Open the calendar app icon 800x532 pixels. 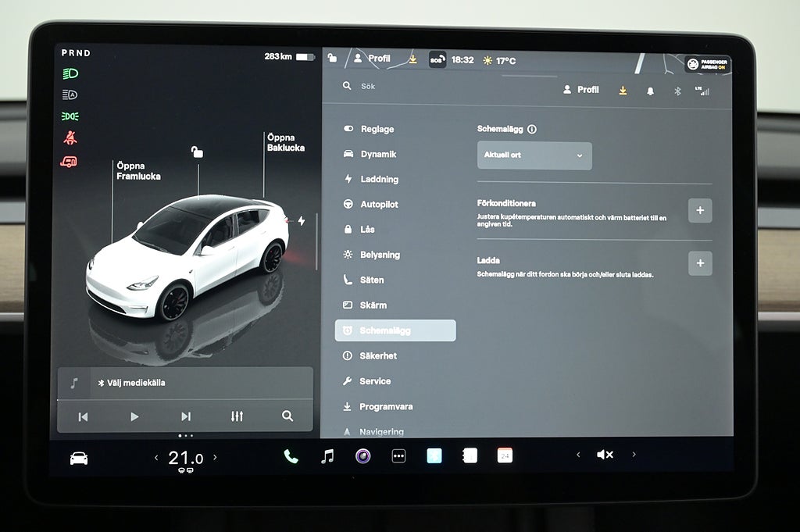[505, 455]
